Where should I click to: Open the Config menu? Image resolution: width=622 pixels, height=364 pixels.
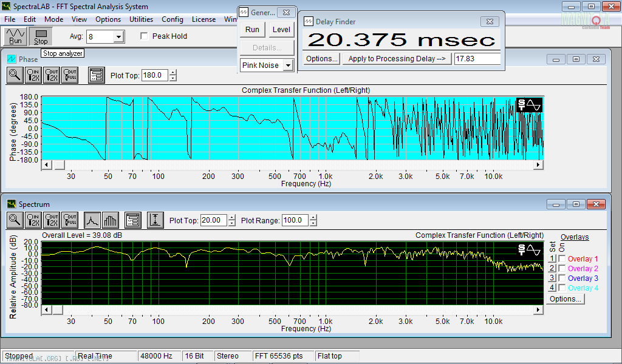(x=173, y=19)
